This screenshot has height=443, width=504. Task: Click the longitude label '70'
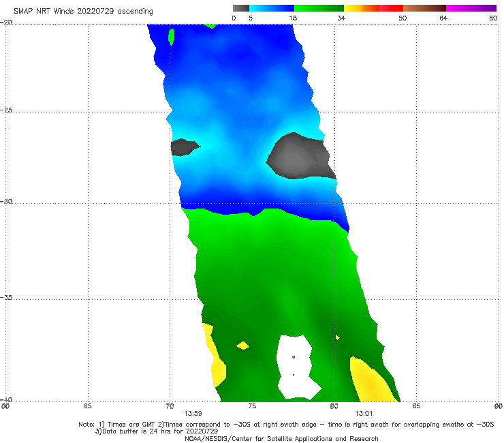pos(170,406)
